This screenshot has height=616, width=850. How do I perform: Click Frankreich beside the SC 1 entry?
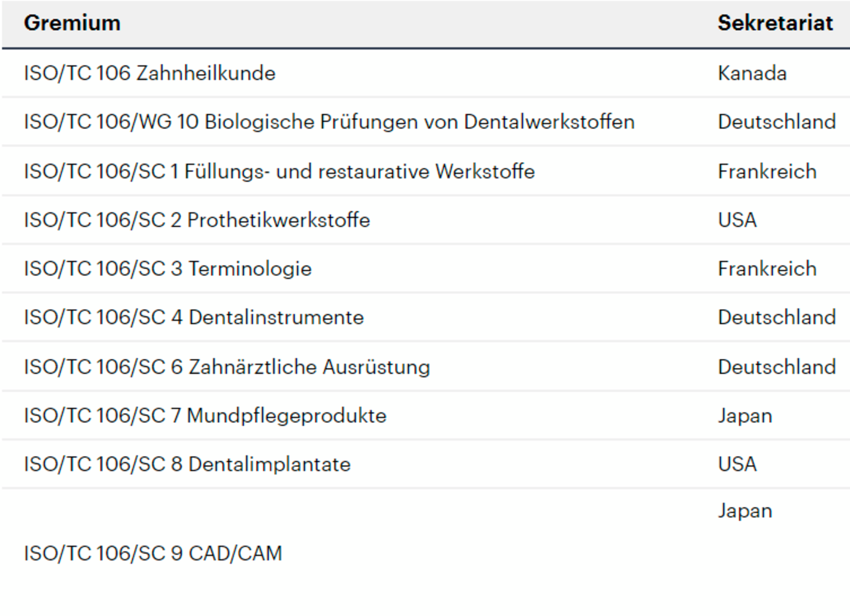(x=767, y=171)
